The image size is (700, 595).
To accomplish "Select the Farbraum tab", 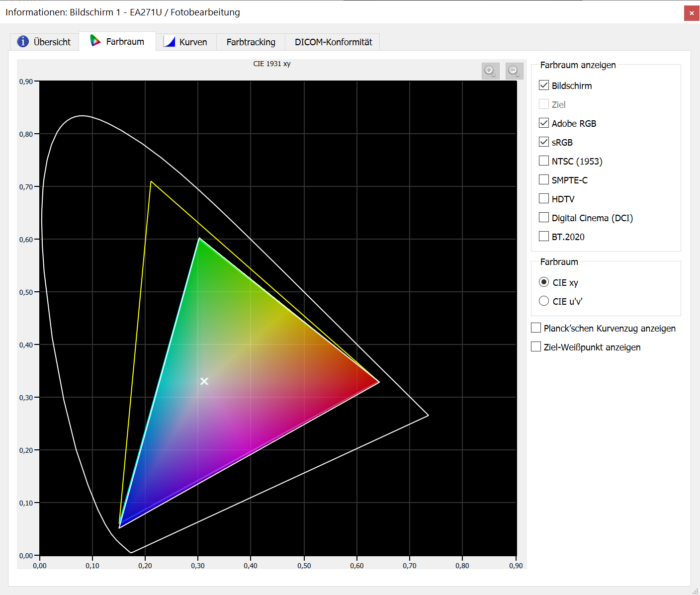I will [117, 42].
